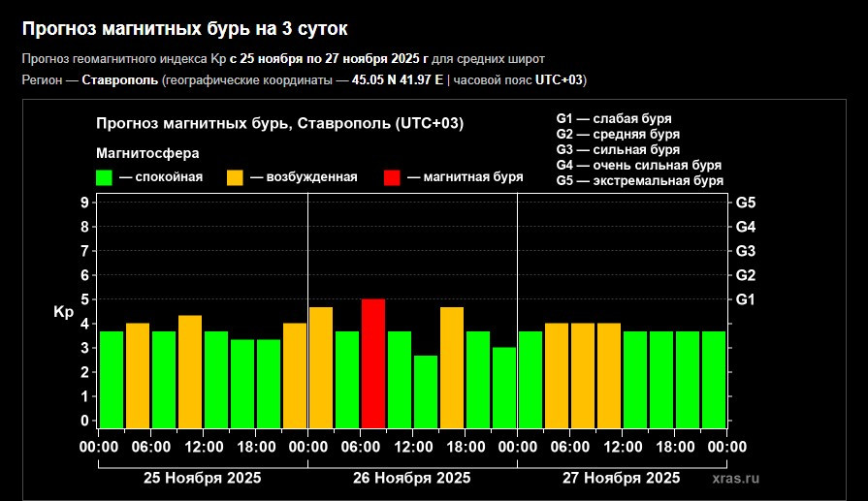The height and width of the screenshot is (501, 868).
Task: Click the red 'магнитная буря' legend swatch
Action: [x=392, y=177]
